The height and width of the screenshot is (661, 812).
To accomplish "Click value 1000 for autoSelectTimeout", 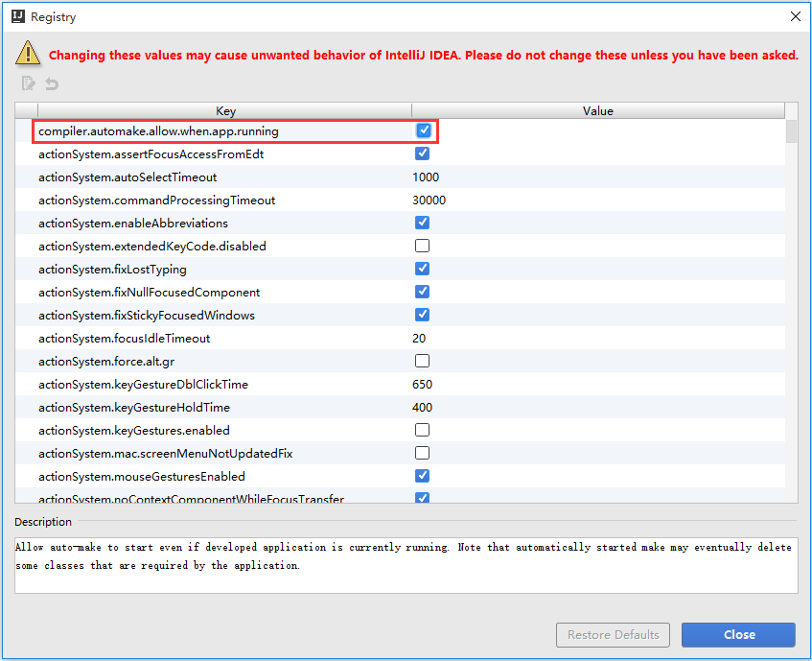I will pos(426,177).
